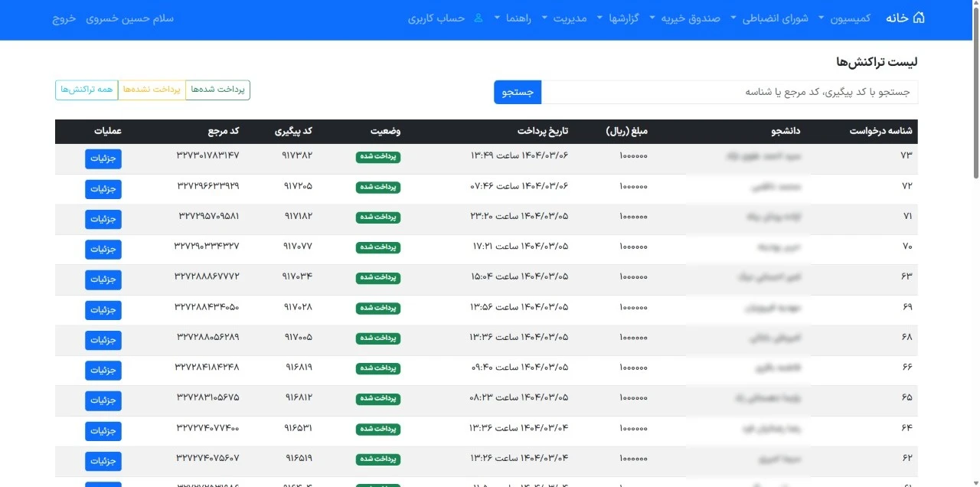Expand the گزارشها menu
Viewport: 980px width, 487px height.
click(x=621, y=18)
